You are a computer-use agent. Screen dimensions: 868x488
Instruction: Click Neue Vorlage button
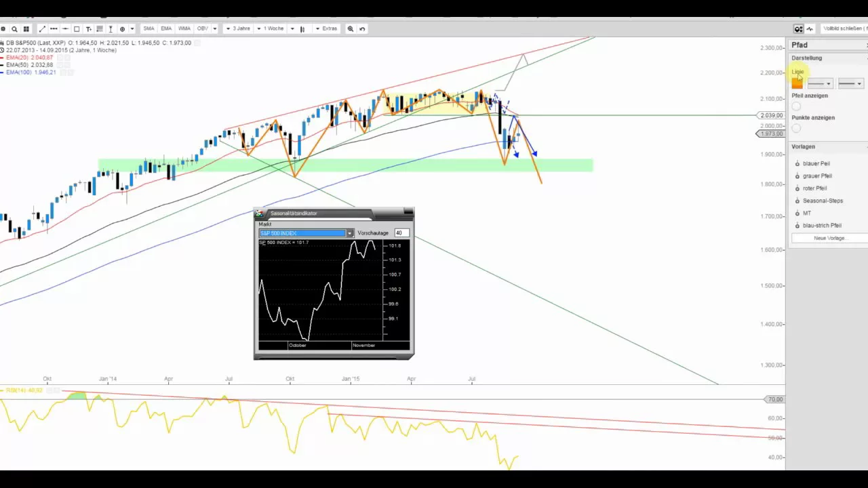point(830,238)
